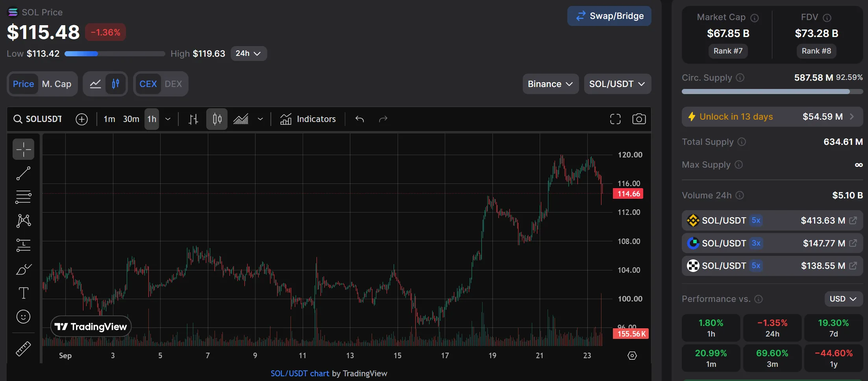Redo the chart action

[x=383, y=119]
